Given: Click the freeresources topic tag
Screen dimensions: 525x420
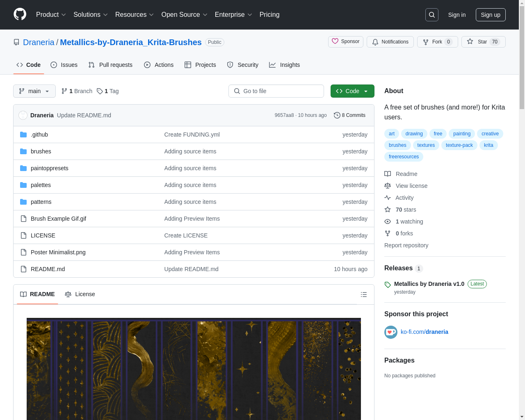Looking at the screenshot, I should [404, 157].
